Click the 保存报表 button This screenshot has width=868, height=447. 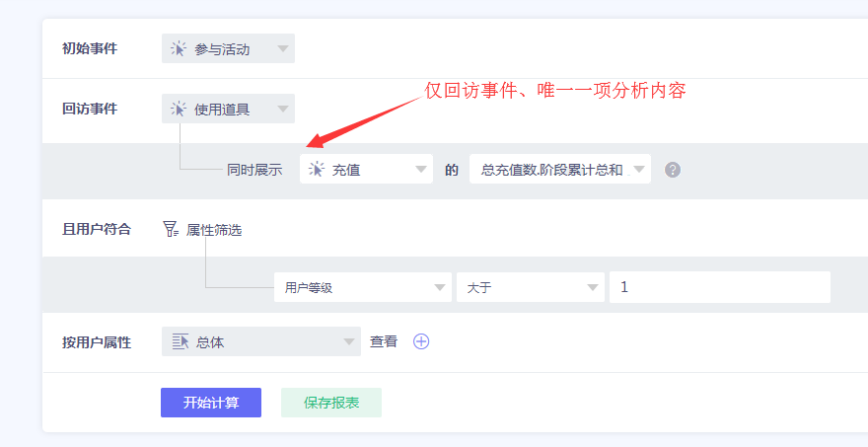tap(330, 403)
